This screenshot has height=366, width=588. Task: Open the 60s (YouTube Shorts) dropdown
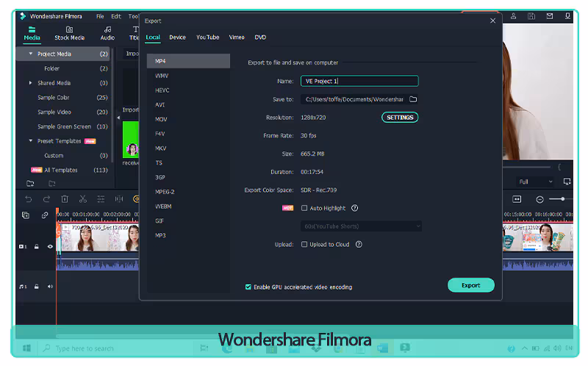[x=361, y=226]
